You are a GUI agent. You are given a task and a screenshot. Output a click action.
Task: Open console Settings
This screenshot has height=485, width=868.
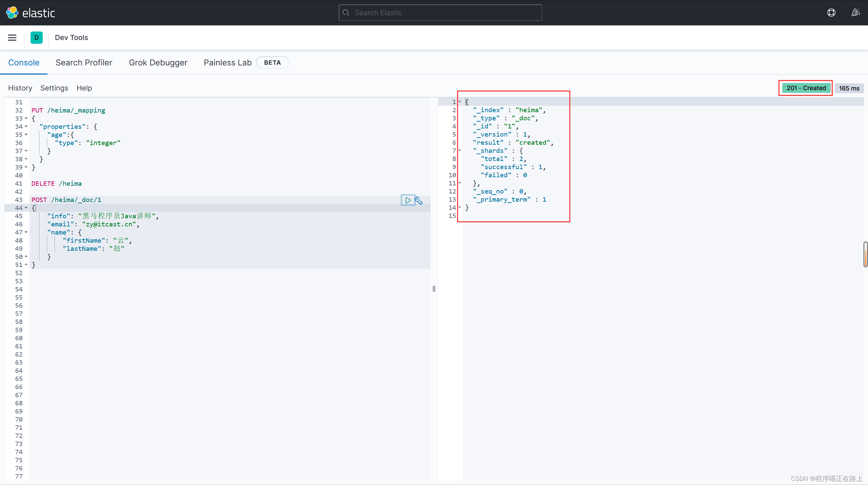click(x=54, y=88)
